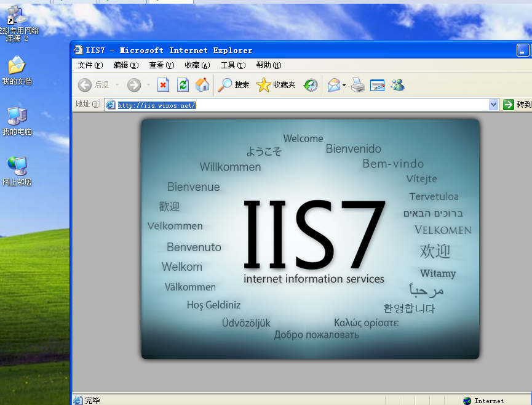The image size is (532, 405).
Task: Open 我的电脑 desktop icon
Action: pyautogui.click(x=17, y=121)
